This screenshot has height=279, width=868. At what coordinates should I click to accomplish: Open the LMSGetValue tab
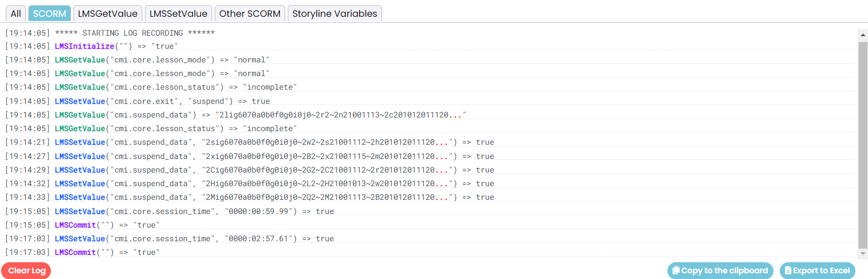108,14
